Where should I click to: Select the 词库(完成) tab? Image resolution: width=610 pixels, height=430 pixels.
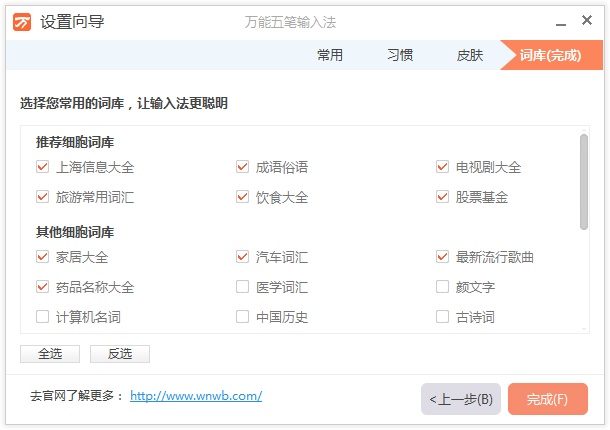click(550, 56)
